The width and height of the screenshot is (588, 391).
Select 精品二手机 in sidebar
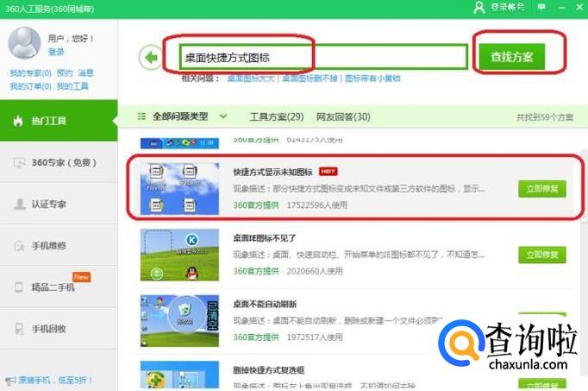pos(59,287)
